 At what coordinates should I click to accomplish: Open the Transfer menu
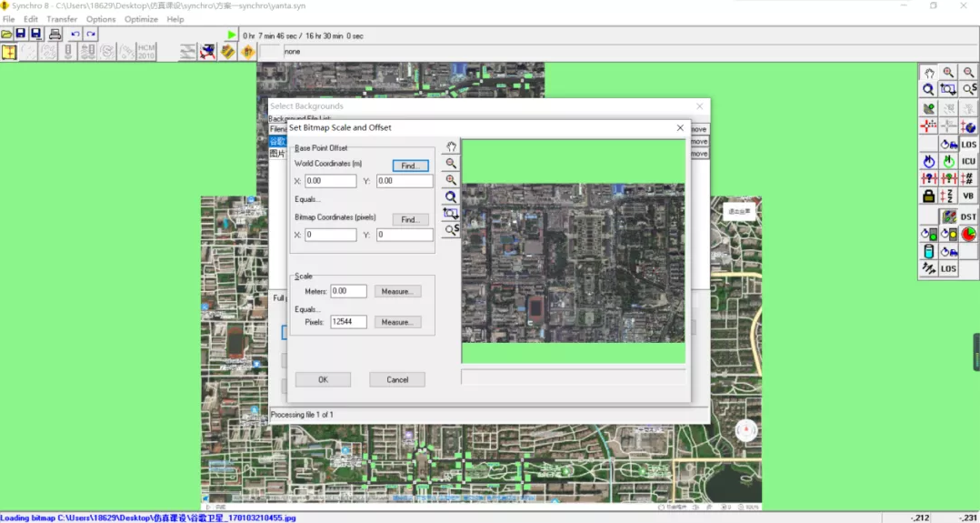pyautogui.click(x=62, y=19)
